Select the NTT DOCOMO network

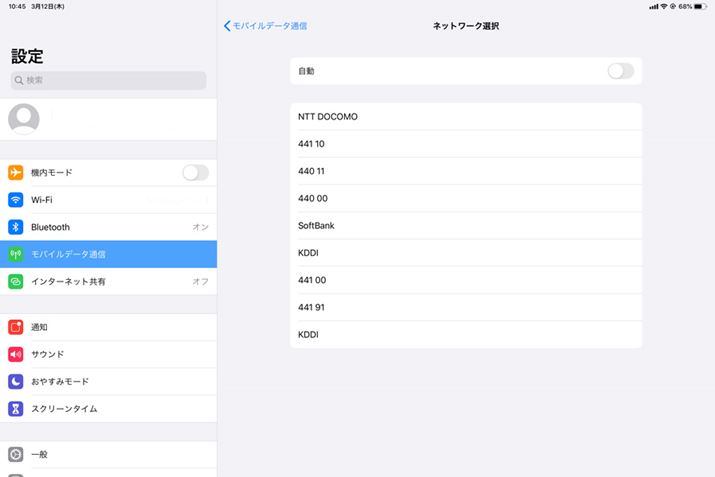(466, 117)
